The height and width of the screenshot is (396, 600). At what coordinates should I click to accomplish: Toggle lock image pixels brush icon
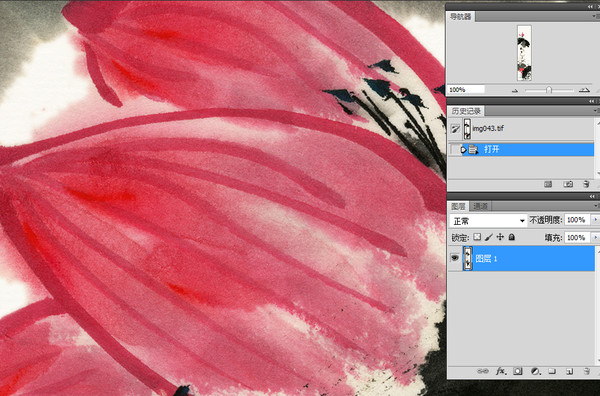pos(488,237)
